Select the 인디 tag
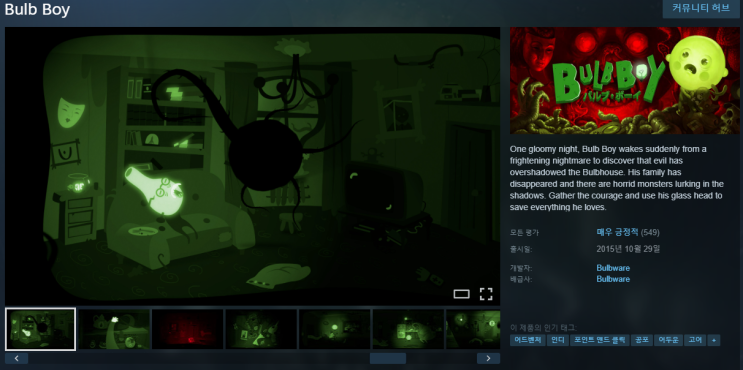Image resolution: width=743 pixels, height=370 pixels. click(557, 340)
